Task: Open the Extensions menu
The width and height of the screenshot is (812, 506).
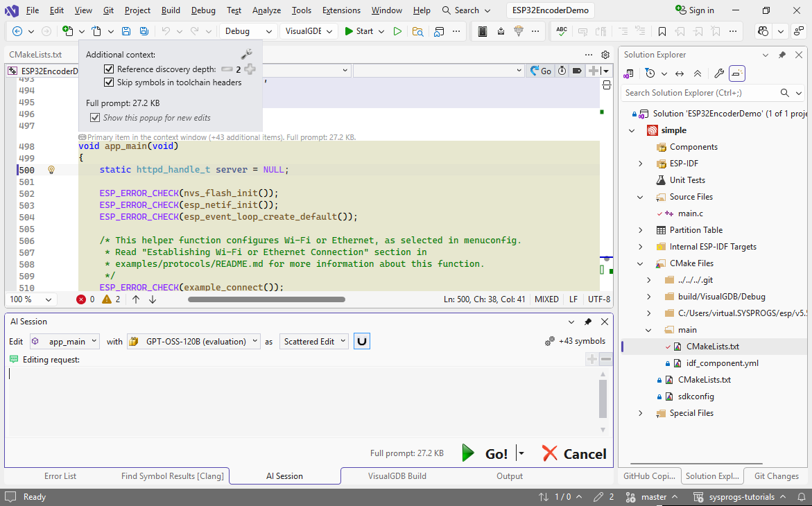Action: [x=341, y=10]
